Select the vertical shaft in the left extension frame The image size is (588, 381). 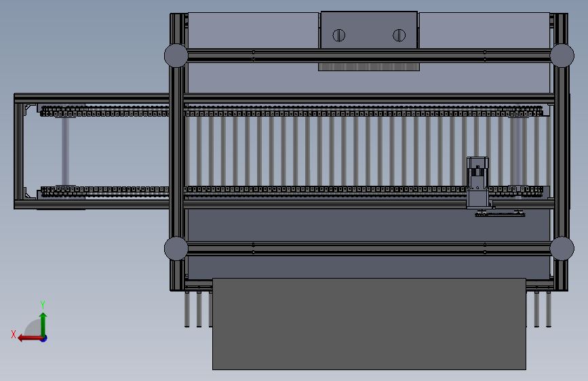(x=65, y=151)
